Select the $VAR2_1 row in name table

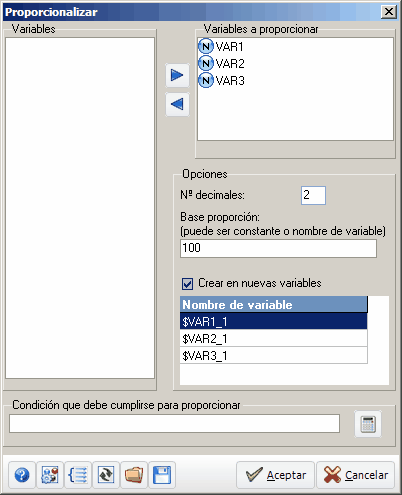click(x=274, y=339)
